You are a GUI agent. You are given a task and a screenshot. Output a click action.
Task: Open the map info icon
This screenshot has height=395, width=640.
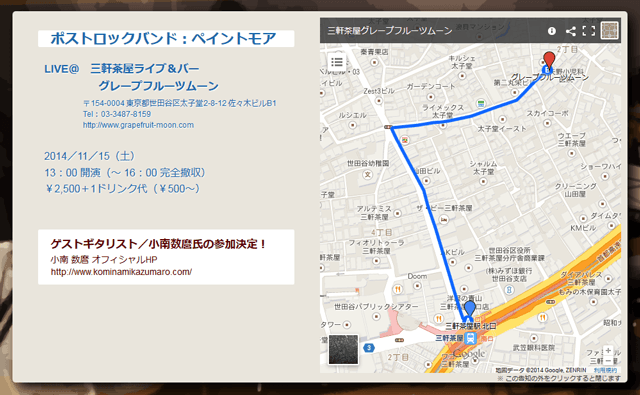[551, 31]
